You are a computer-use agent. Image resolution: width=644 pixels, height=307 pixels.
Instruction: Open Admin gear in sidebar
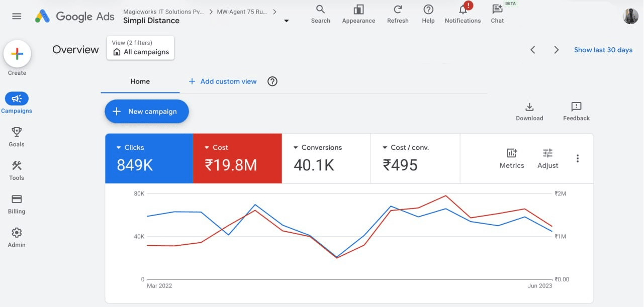point(17,238)
